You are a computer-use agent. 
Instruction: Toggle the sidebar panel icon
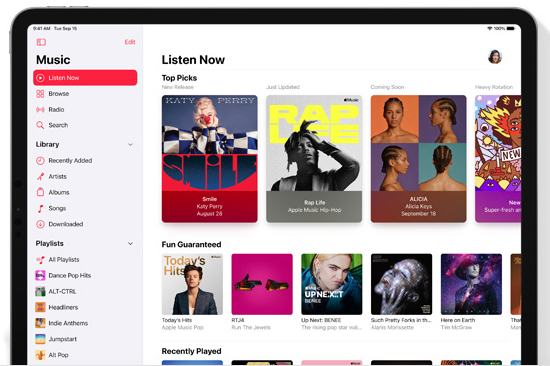(41, 42)
